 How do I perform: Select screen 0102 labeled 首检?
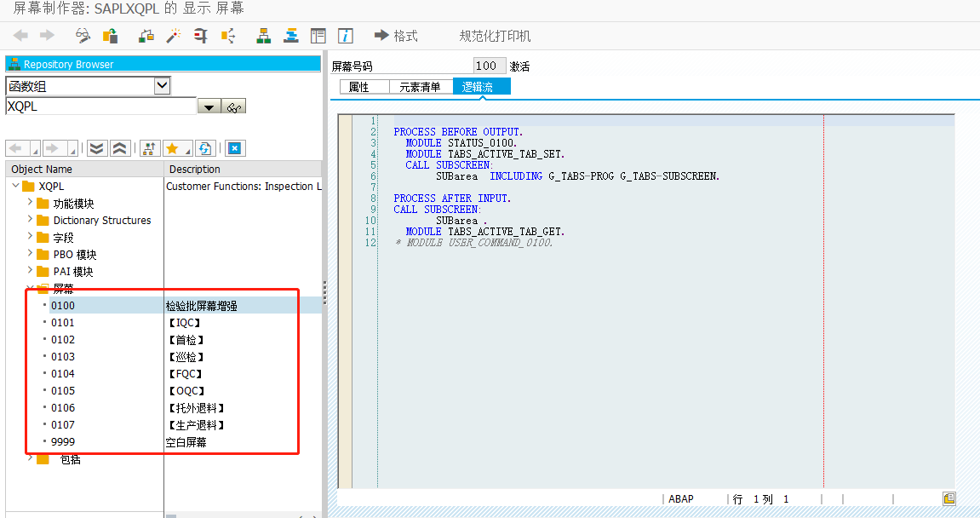[62, 339]
